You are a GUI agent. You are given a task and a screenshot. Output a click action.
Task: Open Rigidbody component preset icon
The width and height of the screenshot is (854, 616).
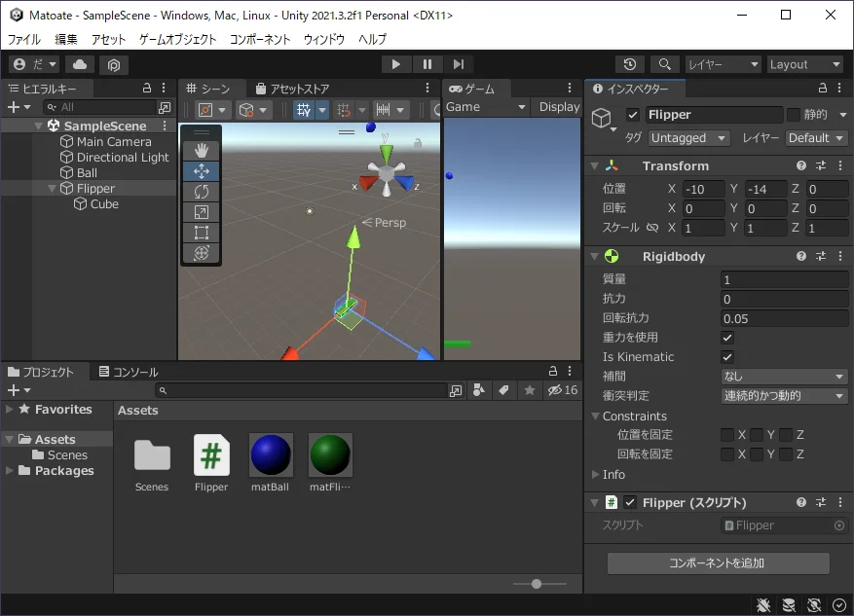pyautogui.click(x=821, y=256)
